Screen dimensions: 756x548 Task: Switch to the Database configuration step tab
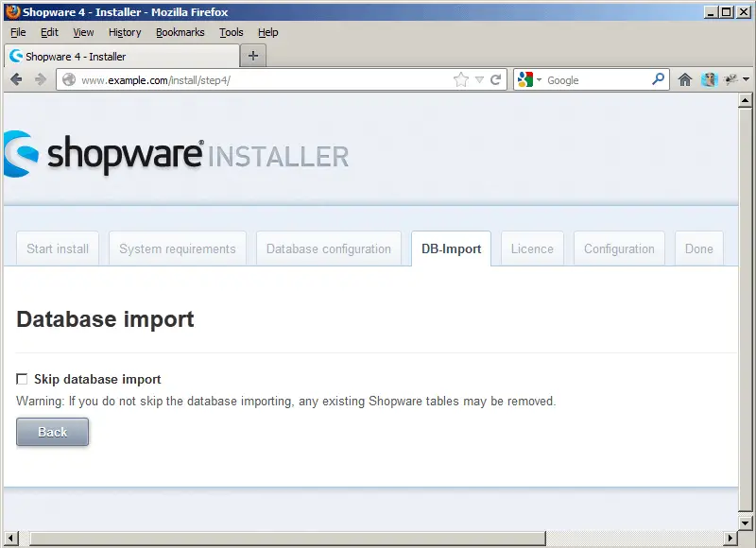click(329, 248)
